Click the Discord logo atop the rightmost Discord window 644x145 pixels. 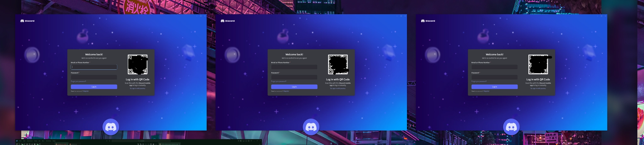coord(428,21)
